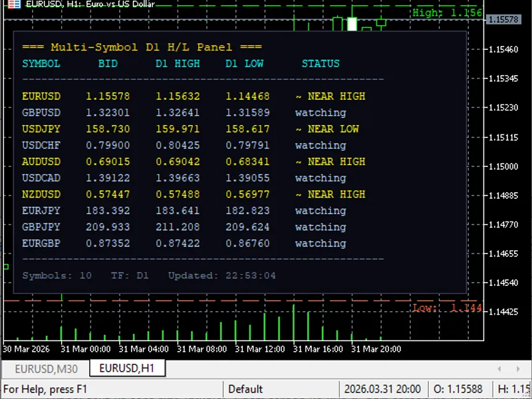
Task: Click the O: 1.15588 open price field
Action: [x=458, y=389]
